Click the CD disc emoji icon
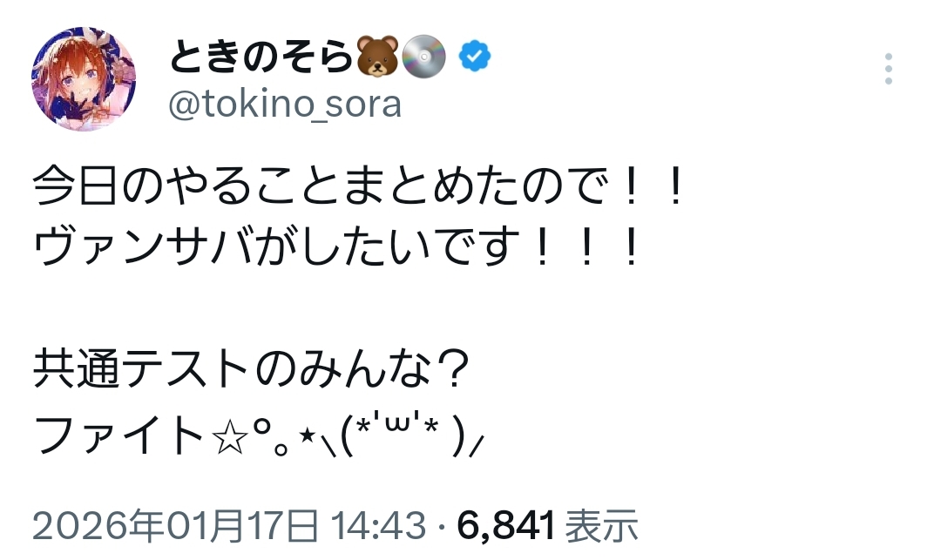The width and height of the screenshot is (941, 560). (426, 57)
